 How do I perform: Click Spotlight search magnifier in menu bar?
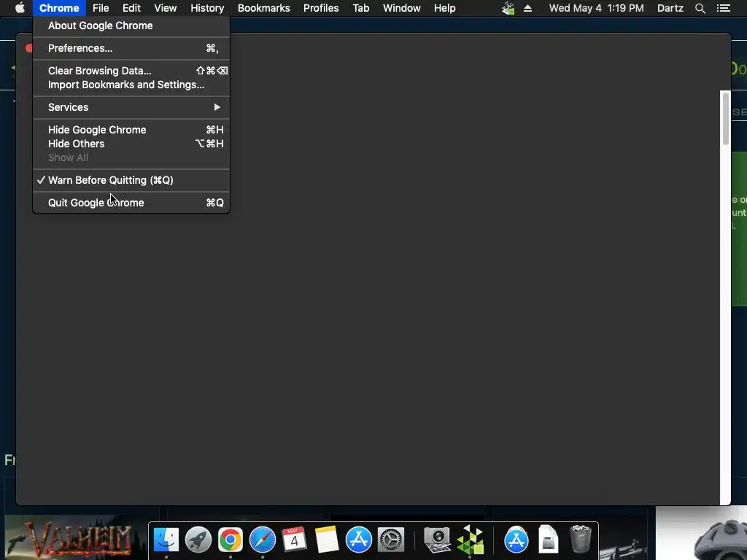click(700, 8)
